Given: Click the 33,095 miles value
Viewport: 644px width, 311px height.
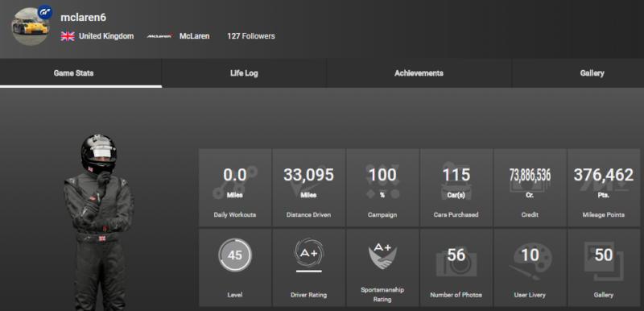Looking at the screenshot, I should (x=309, y=175).
